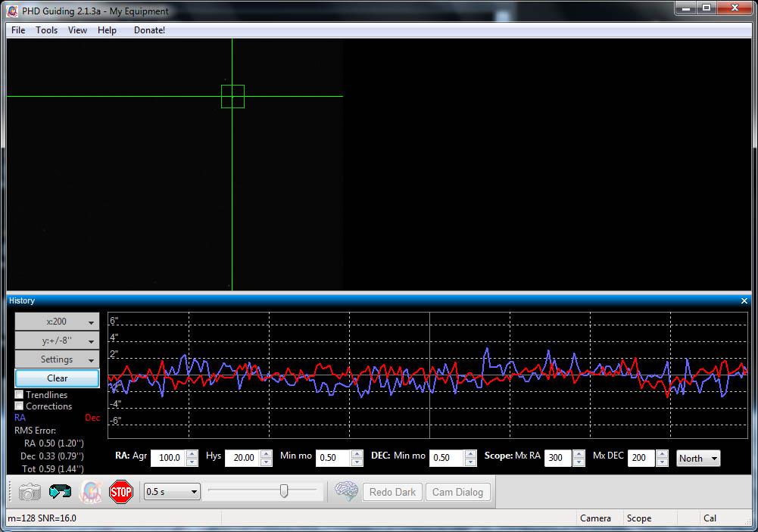Image resolution: width=758 pixels, height=532 pixels.
Task: Open the 0.5 s exposure dropdown
Action: click(x=172, y=492)
